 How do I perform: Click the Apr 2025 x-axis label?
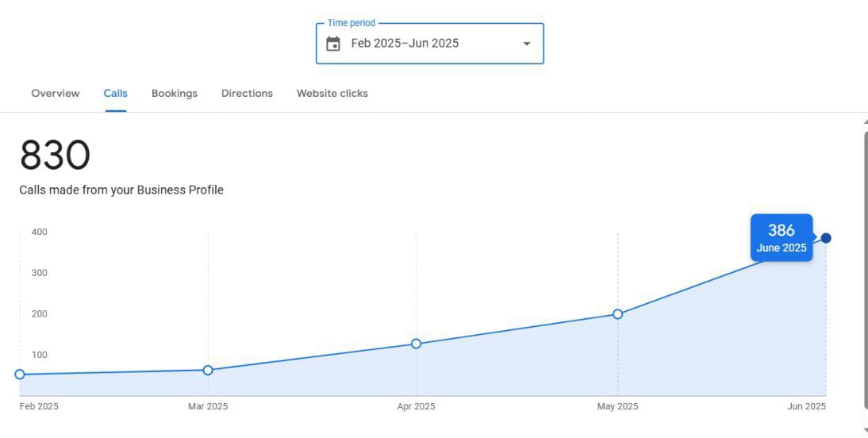pos(416,406)
